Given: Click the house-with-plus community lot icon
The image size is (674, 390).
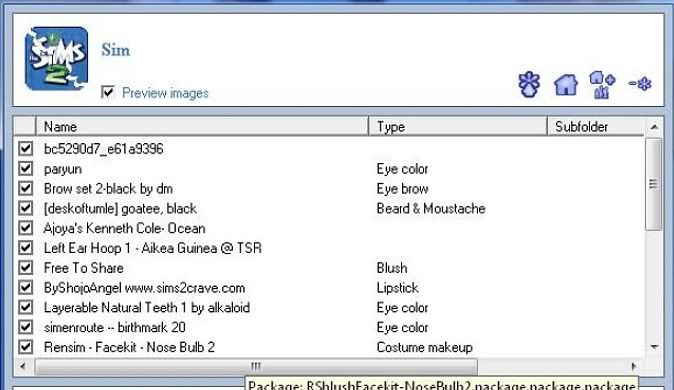Looking at the screenshot, I should pos(602,84).
